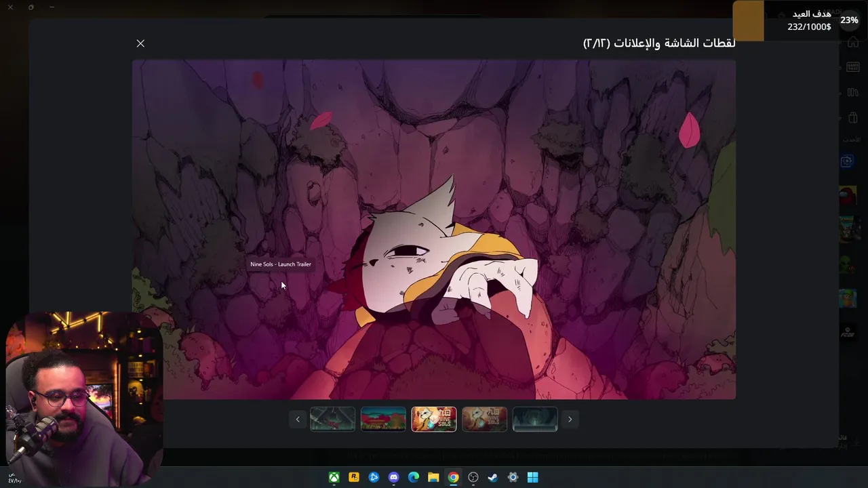This screenshot has width=868, height=488.
Task: Click the large Nine Sols trailer image
Action: click(434, 229)
